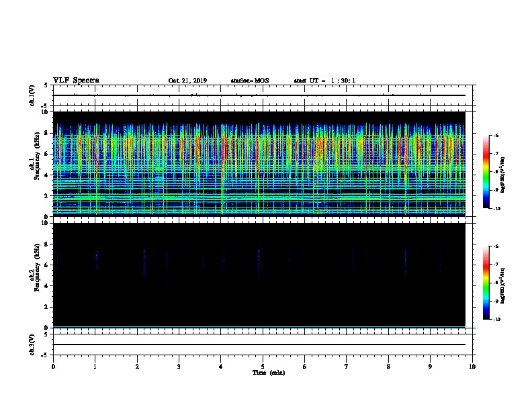Click the "-6" tick on ch.1 colorbar
This screenshot has height=411, width=532.
[496, 136]
